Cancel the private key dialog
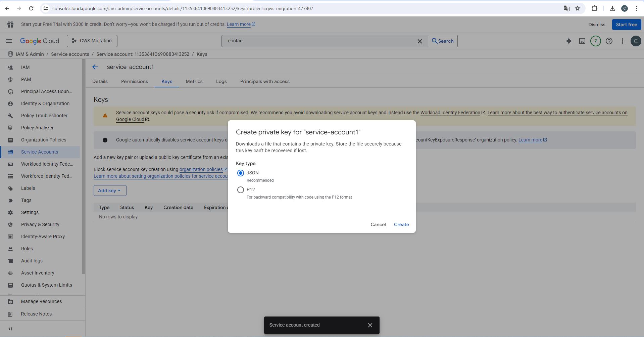Viewport: 644px width, 337px height. [x=378, y=224]
